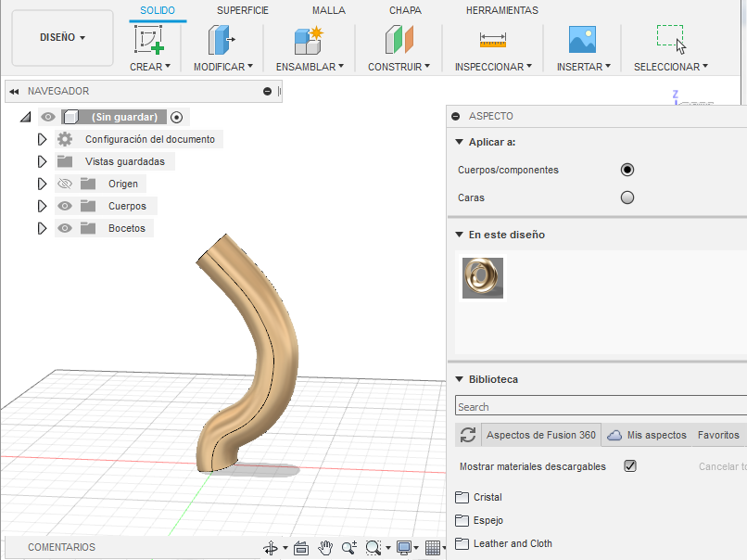This screenshot has height=560, width=747.
Task: Activate the Pan hand tool
Action: (x=325, y=548)
